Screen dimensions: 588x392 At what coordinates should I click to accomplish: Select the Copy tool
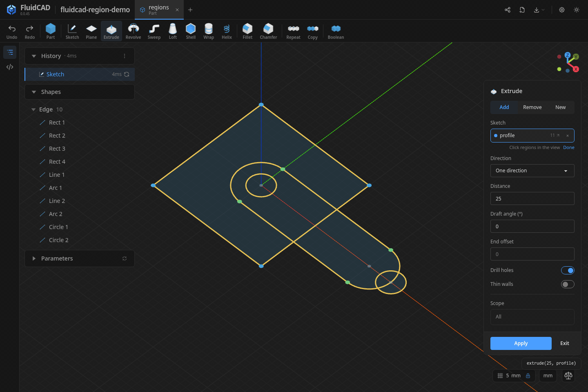click(x=313, y=31)
